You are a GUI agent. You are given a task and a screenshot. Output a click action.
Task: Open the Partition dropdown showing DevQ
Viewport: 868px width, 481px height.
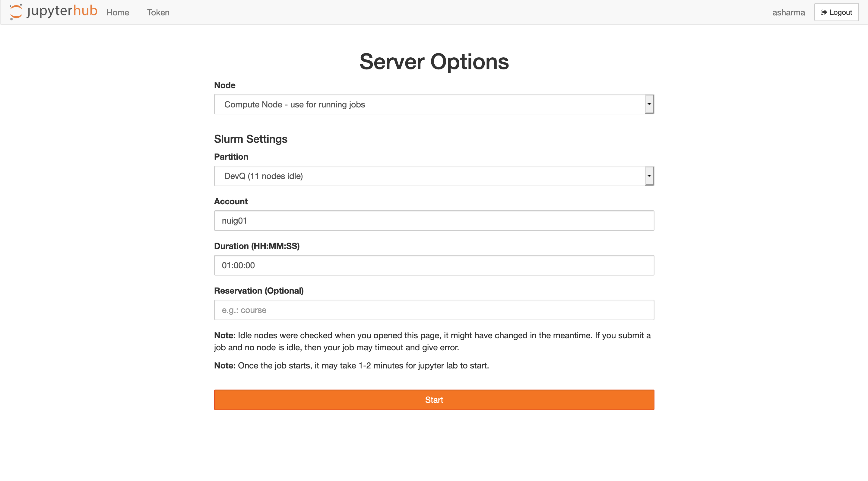pos(434,176)
